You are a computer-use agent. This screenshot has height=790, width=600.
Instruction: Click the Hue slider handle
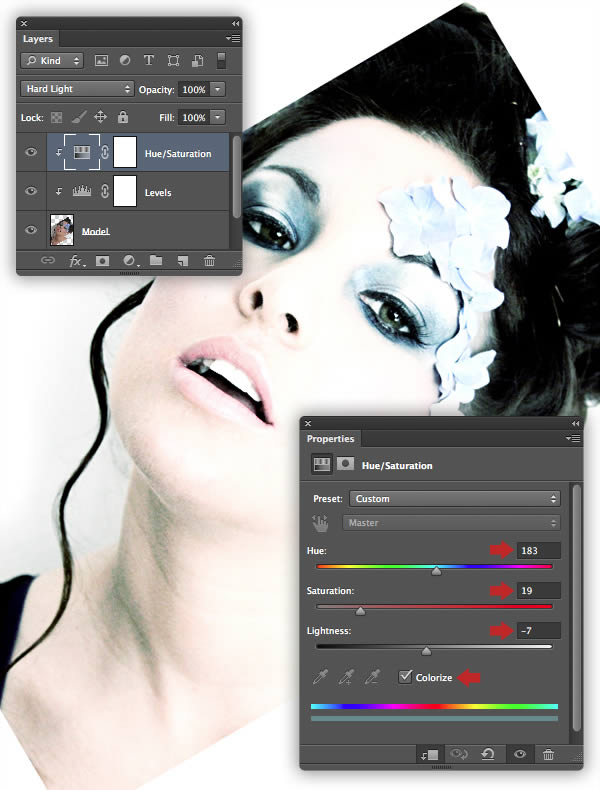[436, 571]
